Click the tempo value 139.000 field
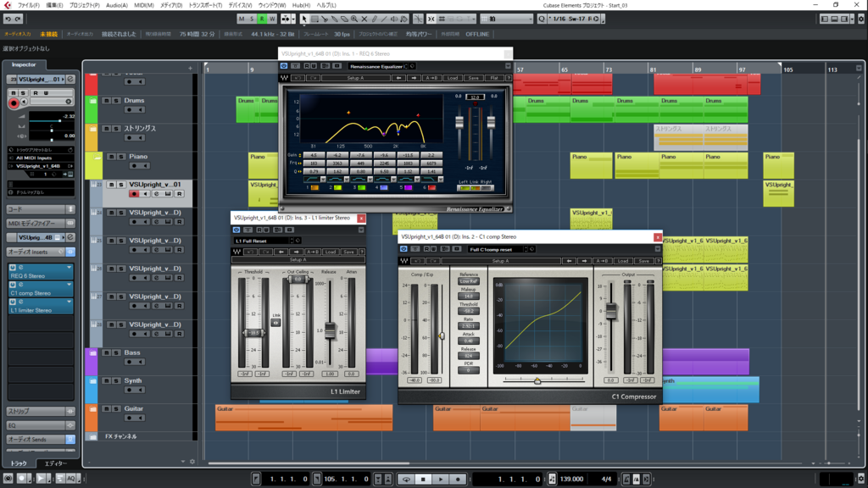Viewport: 868px width, 488px height. [x=572, y=480]
